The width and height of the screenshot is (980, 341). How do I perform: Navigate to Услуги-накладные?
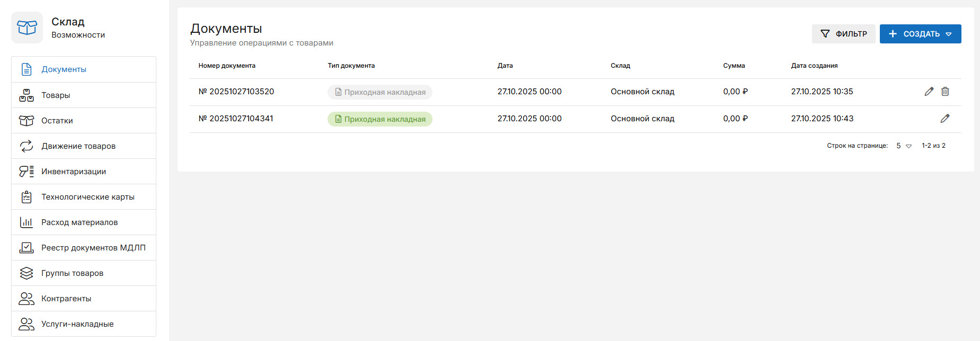77,324
